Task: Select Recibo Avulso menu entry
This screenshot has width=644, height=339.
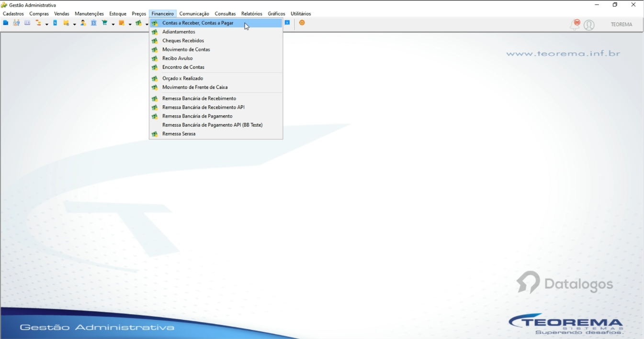Action: click(216, 58)
